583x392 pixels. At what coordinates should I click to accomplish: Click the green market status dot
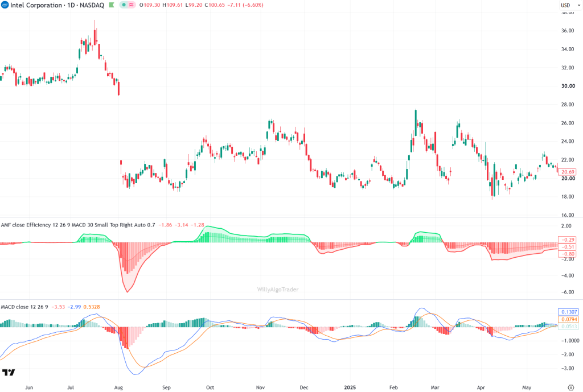tap(124, 5)
